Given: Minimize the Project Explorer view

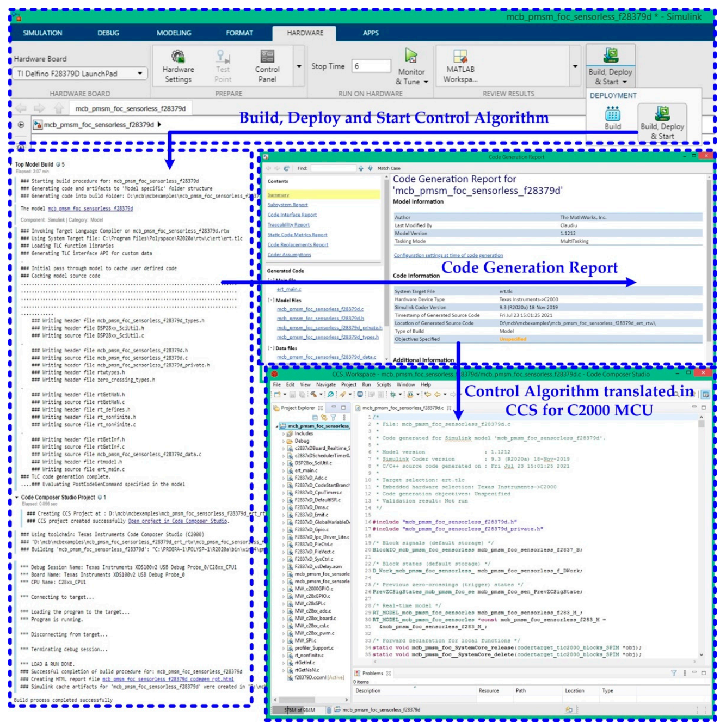Looking at the screenshot, I should click(x=333, y=407).
